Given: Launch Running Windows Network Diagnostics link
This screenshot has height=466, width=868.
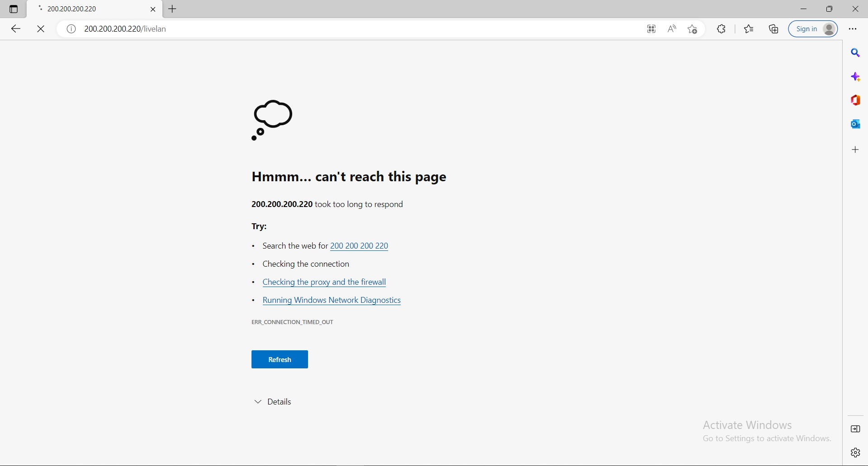Looking at the screenshot, I should click(332, 301).
